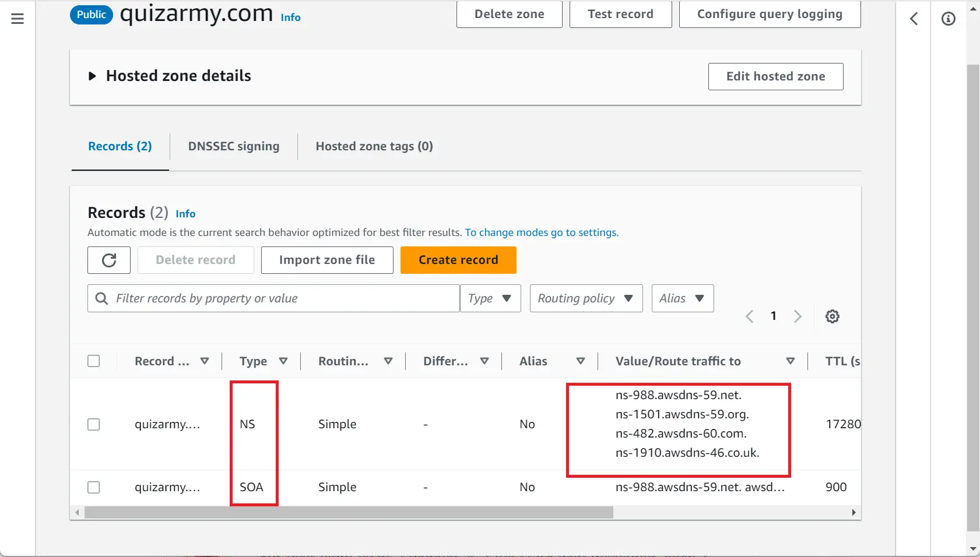Click Simple routing in NS row
The image size is (980, 557).
click(x=337, y=424)
